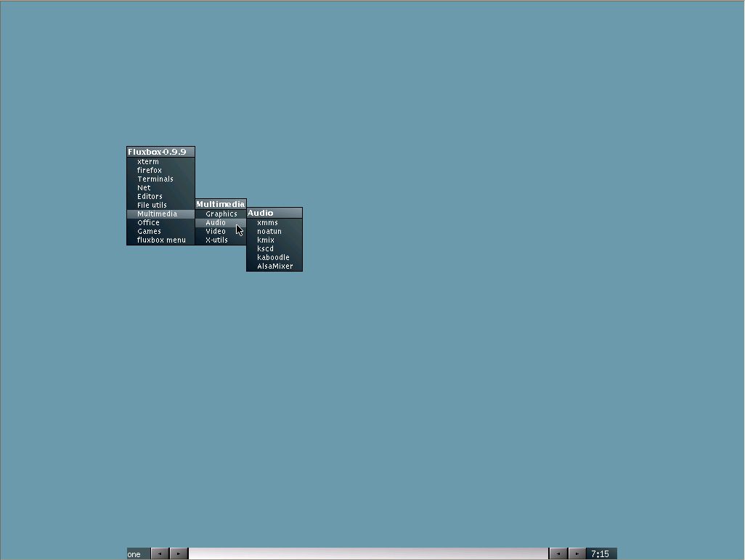
Task: Select Audio in the Multimedia menu
Action: click(x=221, y=222)
